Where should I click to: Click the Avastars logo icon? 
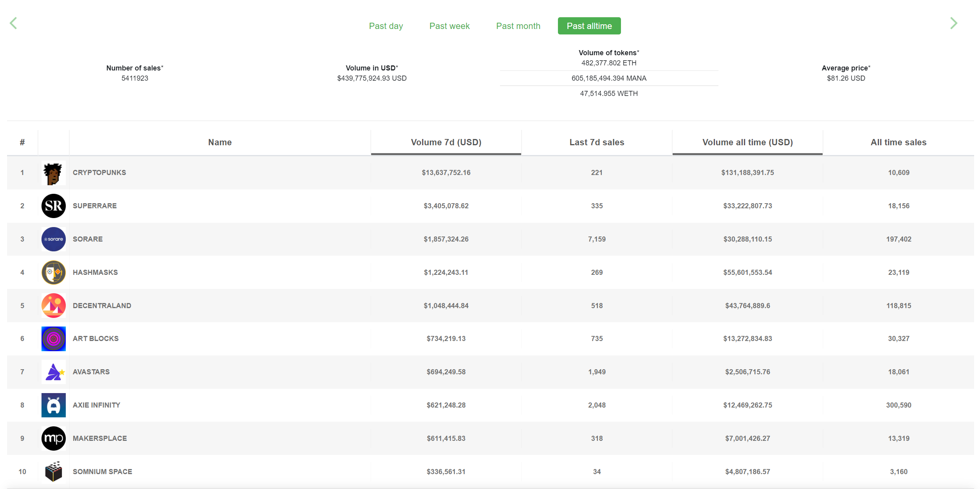(54, 372)
